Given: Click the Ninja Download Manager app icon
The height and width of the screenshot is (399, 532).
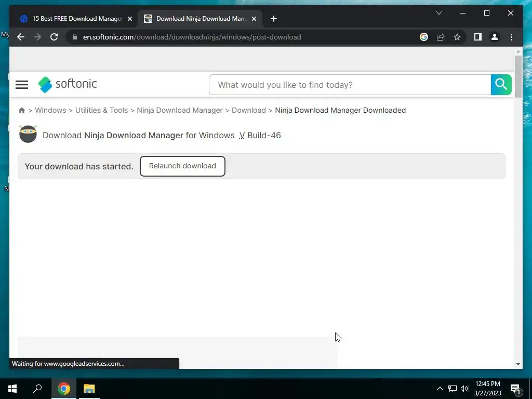Looking at the screenshot, I should [28, 134].
